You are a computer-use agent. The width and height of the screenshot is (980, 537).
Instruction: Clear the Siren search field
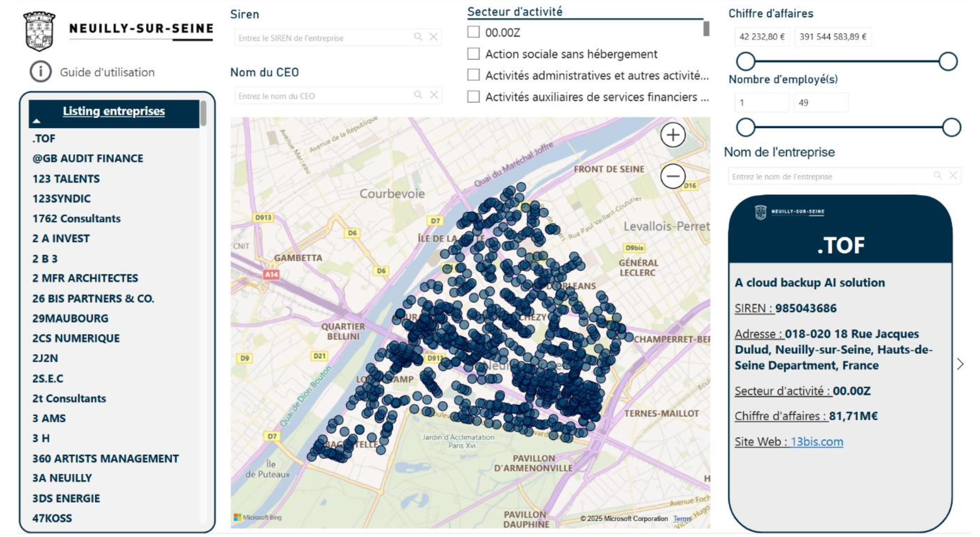[x=433, y=37]
